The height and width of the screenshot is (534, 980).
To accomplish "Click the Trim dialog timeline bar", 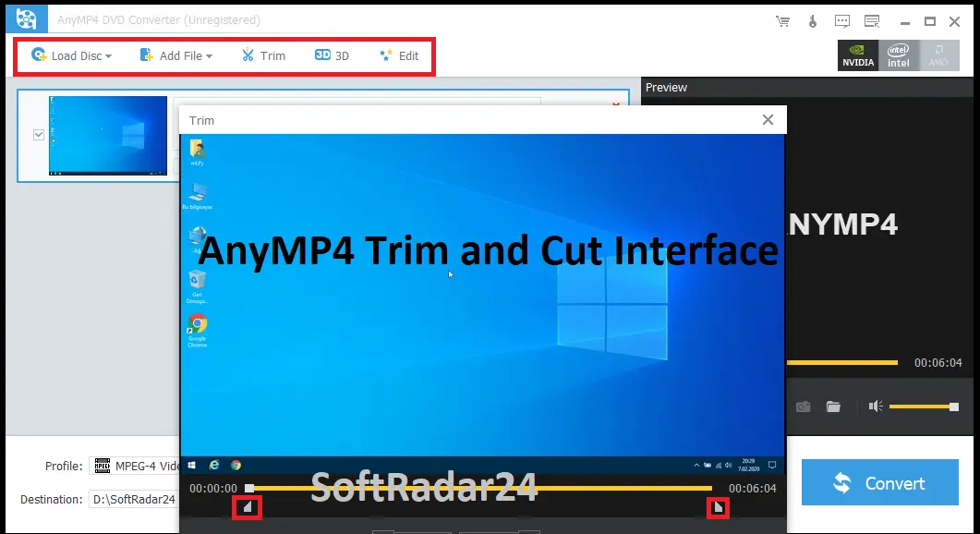I will click(479, 488).
